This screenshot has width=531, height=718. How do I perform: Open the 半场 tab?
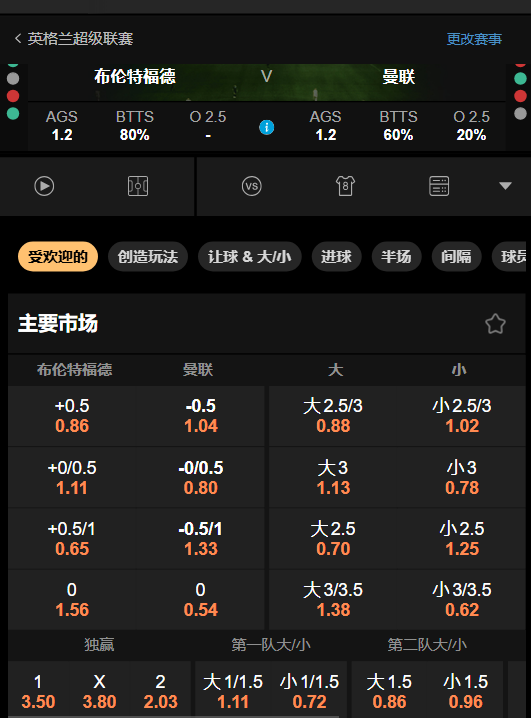396,256
